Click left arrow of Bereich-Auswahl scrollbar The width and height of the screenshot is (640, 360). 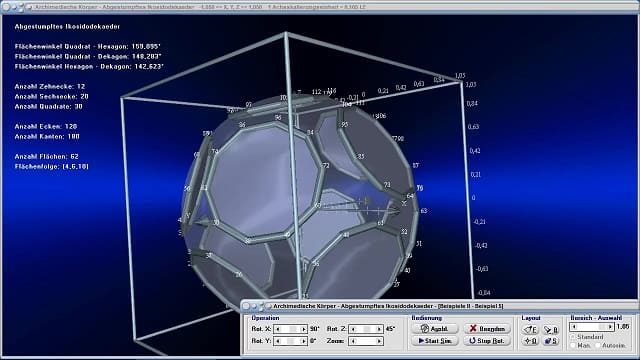coord(574,327)
